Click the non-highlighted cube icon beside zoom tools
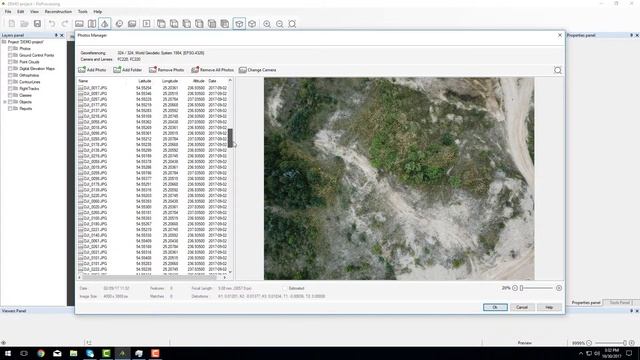This screenshot has height=360, width=640. (252, 24)
